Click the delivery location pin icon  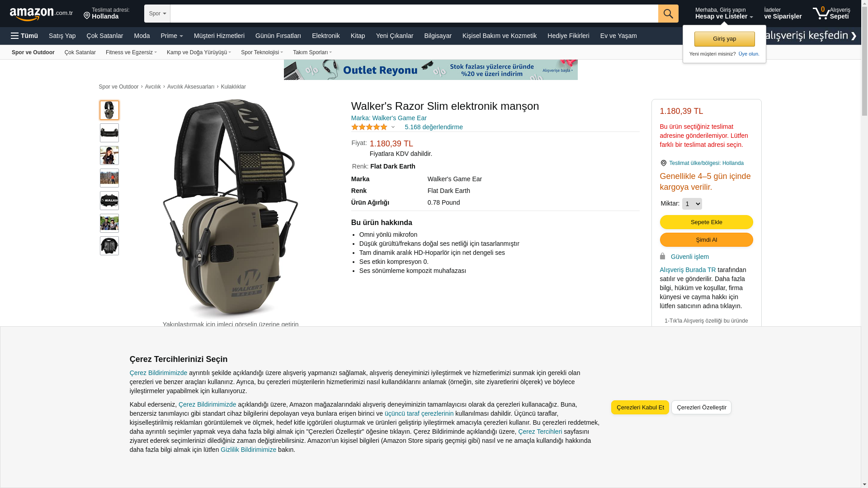pyautogui.click(x=87, y=16)
